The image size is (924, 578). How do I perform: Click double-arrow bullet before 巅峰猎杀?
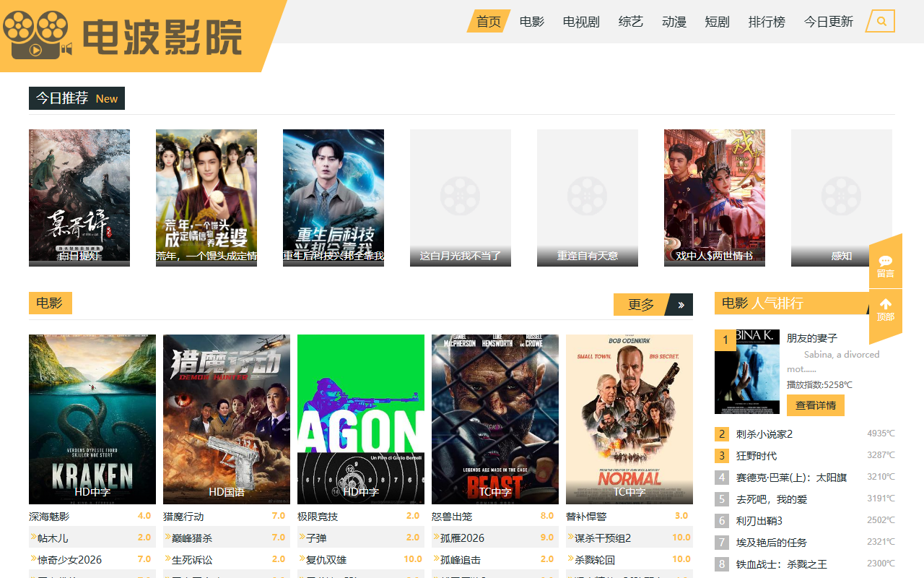167,537
